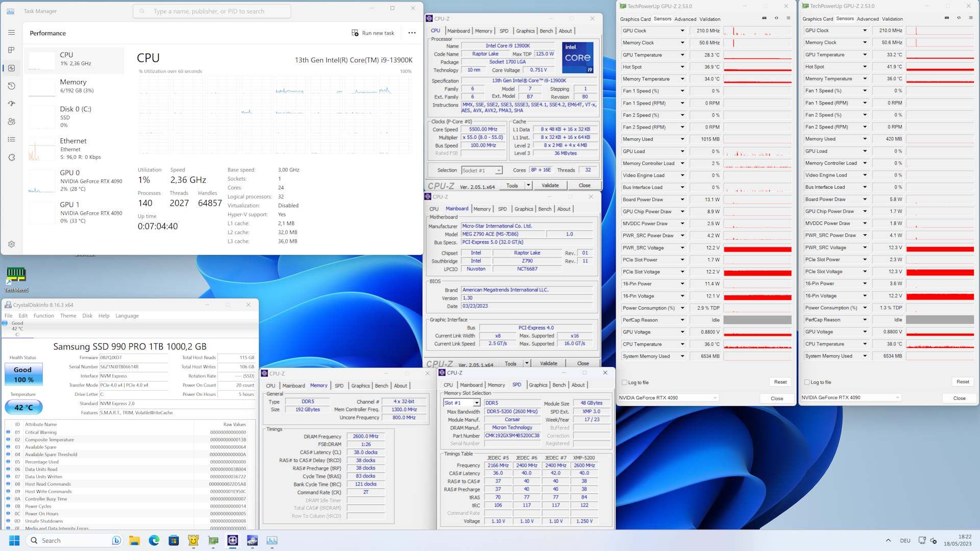The image size is (980, 551).
Task: Open Details page in Task Manager sidebar
Action: click(x=11, y=139)
